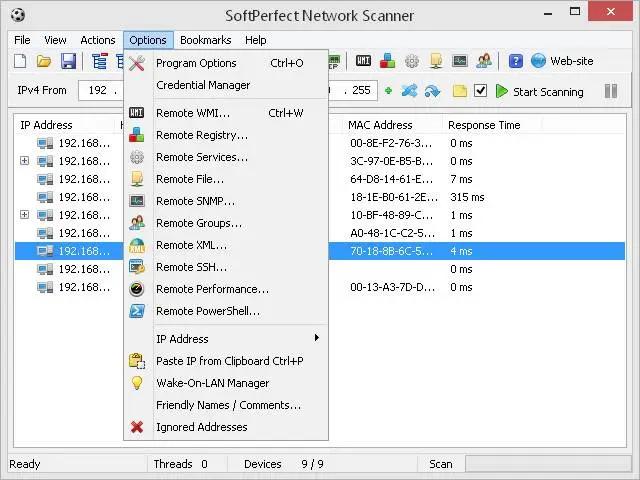Select the row with MAC 64-D8-14-61-E…
The height and width of the screenshot is (480, 640).
point(320,179)
